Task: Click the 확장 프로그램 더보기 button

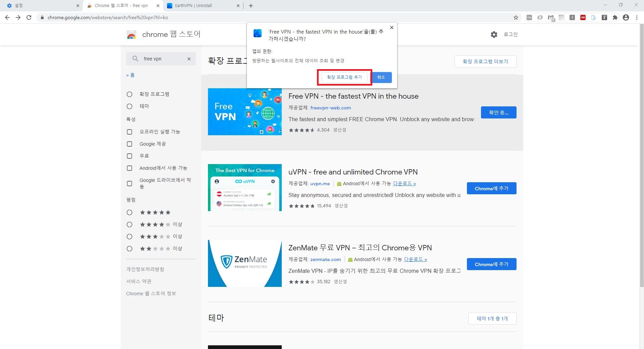Action: (485, 61)
